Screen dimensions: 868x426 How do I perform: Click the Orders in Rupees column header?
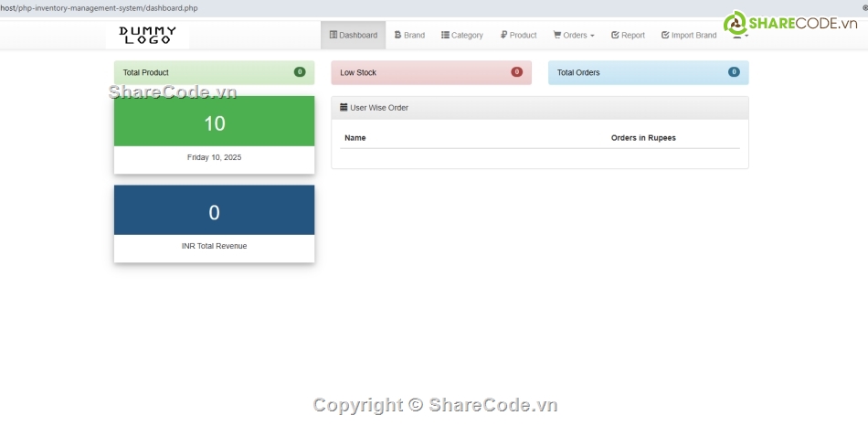coord(643,138)
